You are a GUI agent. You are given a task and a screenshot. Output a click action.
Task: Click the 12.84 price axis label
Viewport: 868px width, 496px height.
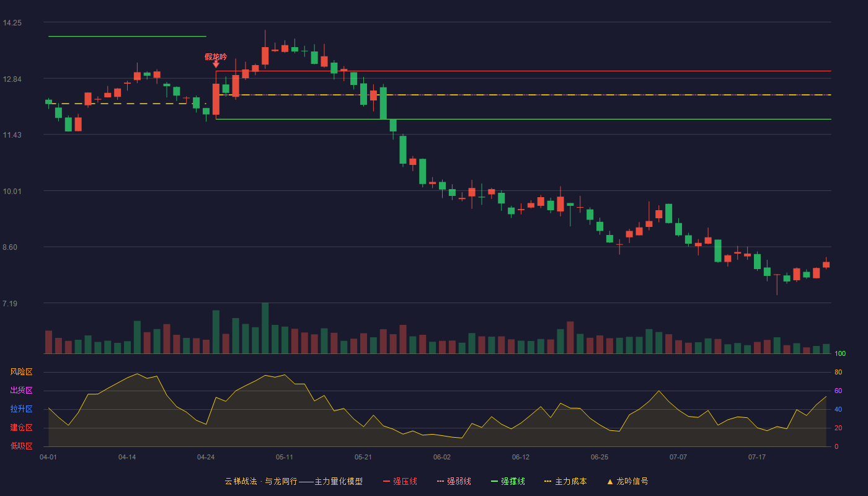12,79
